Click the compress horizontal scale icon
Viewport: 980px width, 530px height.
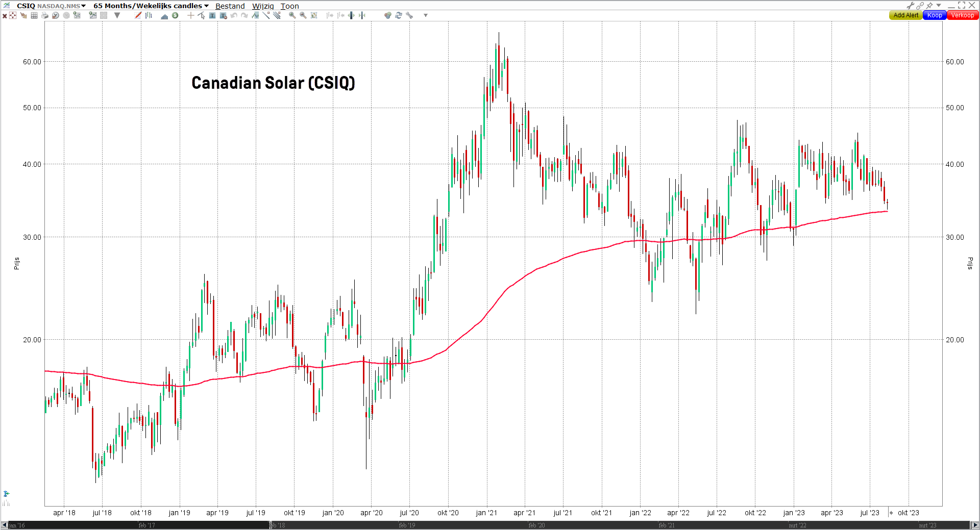362,15
